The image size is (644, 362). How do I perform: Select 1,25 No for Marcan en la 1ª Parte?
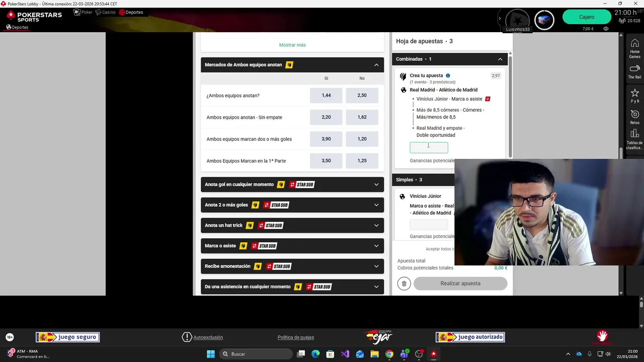point(362,160)
